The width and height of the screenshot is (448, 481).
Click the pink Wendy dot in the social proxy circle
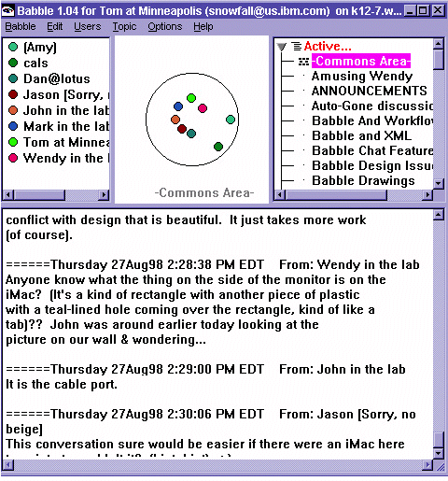tap(203, 108)
